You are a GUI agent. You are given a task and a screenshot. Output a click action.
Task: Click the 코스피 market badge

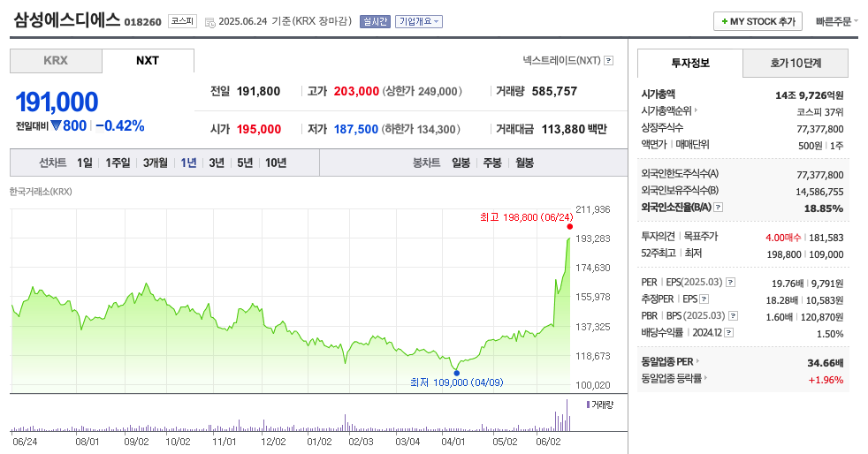(x=182, y=21)
